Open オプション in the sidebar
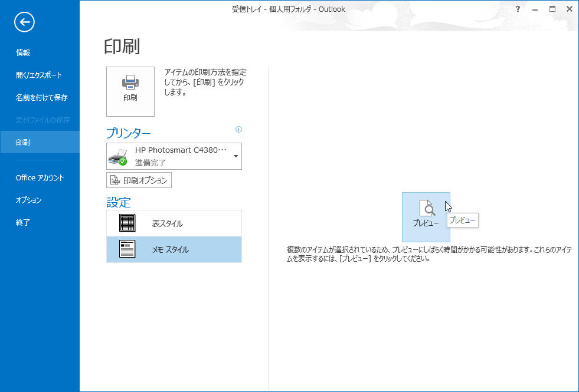Screen dimensions: 579x392 [x=40, y=200]
